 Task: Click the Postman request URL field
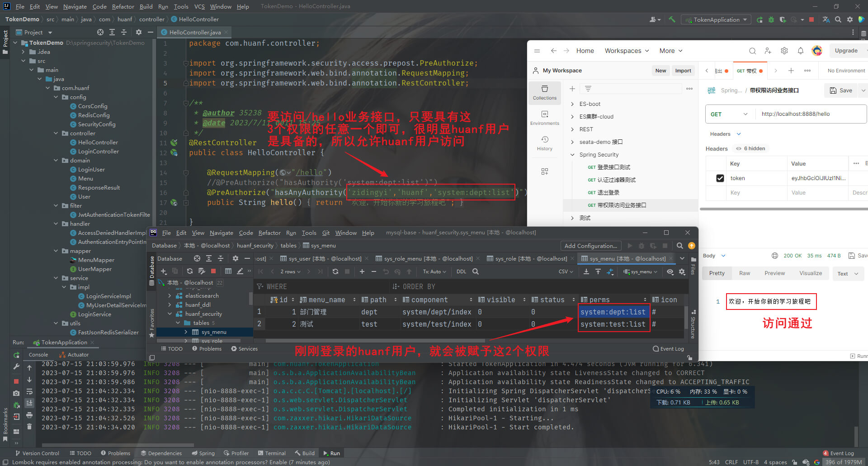tap(811, 114)
